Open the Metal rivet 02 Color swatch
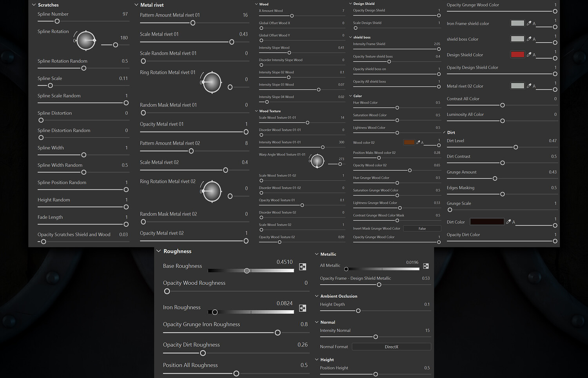Viewport: 588px width, 378px height. point(517,86)
